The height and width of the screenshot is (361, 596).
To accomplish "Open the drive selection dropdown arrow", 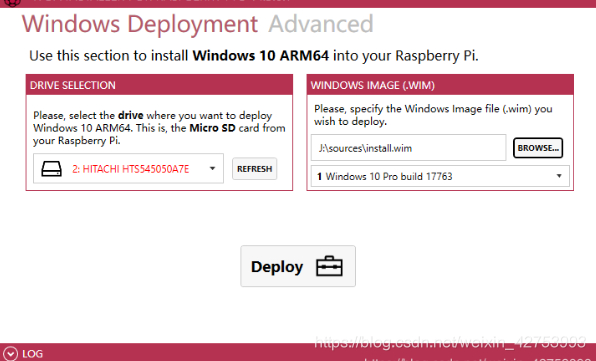I will (212, 168).
